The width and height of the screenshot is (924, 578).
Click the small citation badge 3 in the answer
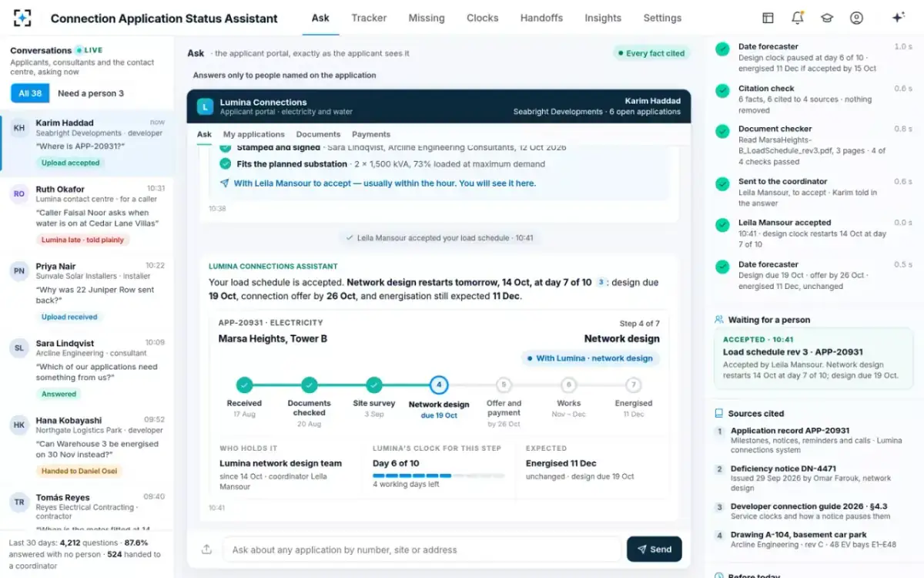[x=601, y=283]
